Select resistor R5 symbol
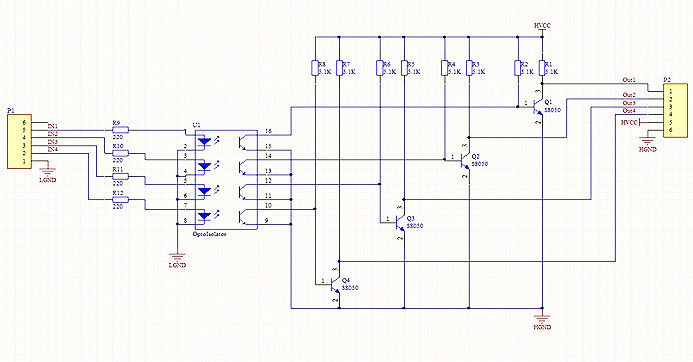The height and width of the screenshot is (362, 693). tap(404, 69)
